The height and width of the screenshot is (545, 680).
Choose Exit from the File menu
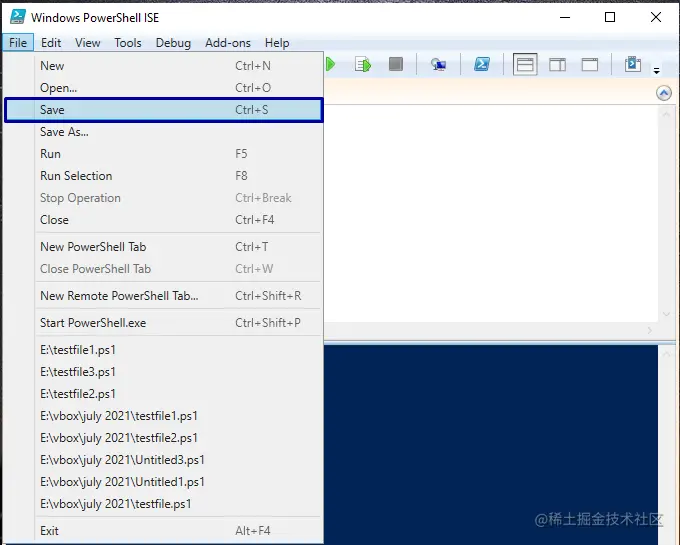(x=163, y=531)
